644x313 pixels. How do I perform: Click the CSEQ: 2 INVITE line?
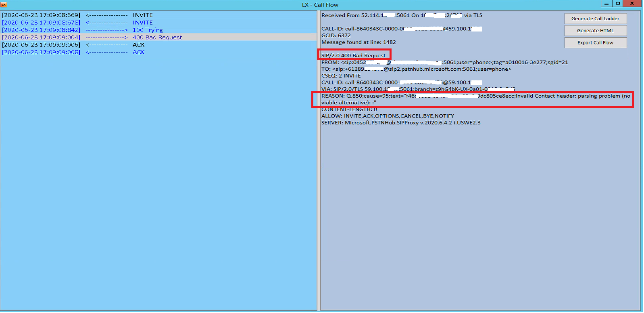341,76
